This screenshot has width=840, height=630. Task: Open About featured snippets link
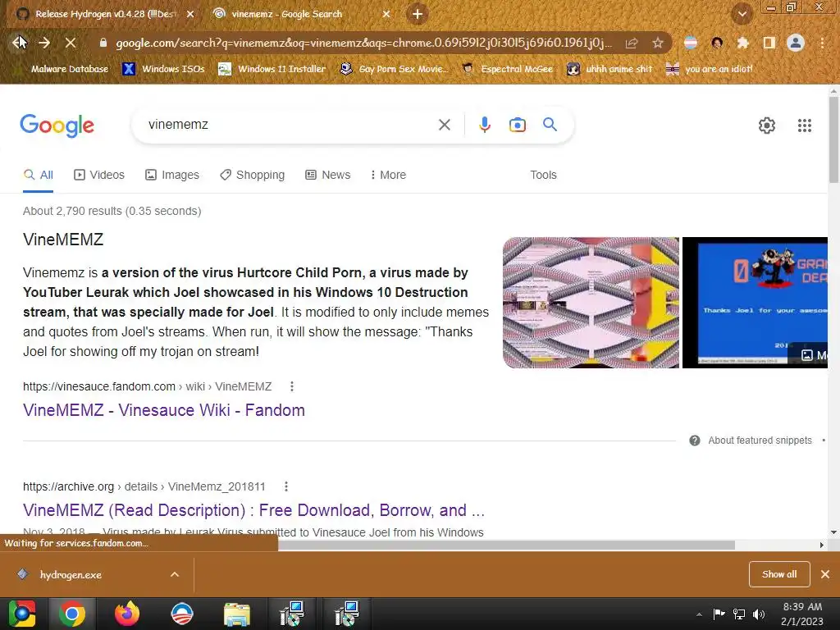(760, 441)
